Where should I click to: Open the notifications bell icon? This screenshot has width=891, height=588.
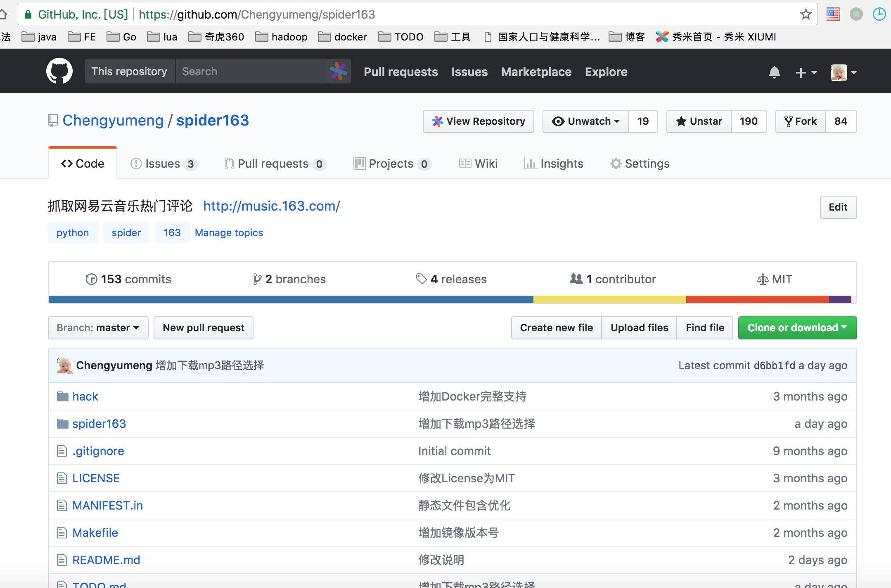[x=774, y=72]
